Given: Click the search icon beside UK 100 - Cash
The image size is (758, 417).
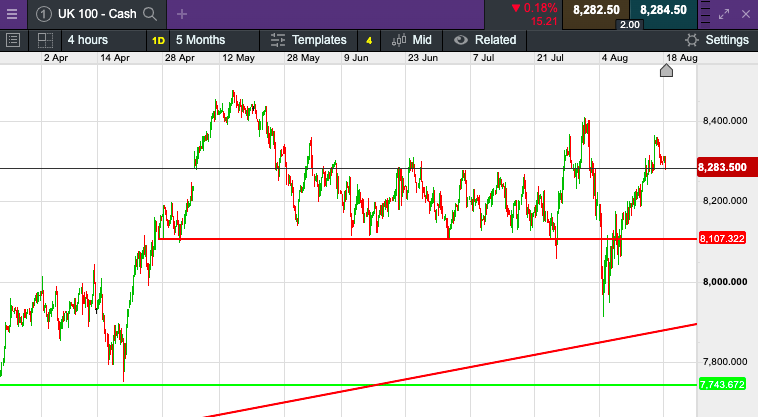Looking at the screenshot, I should (x=150, y=14).
